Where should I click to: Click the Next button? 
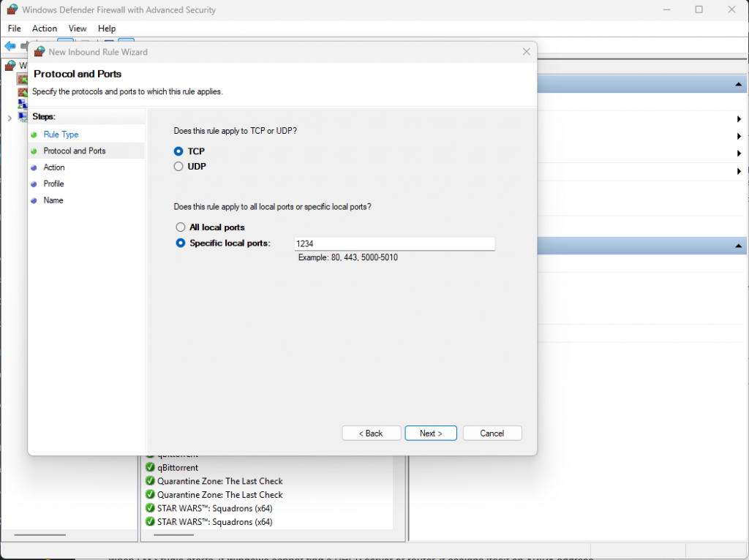[431, 434]
